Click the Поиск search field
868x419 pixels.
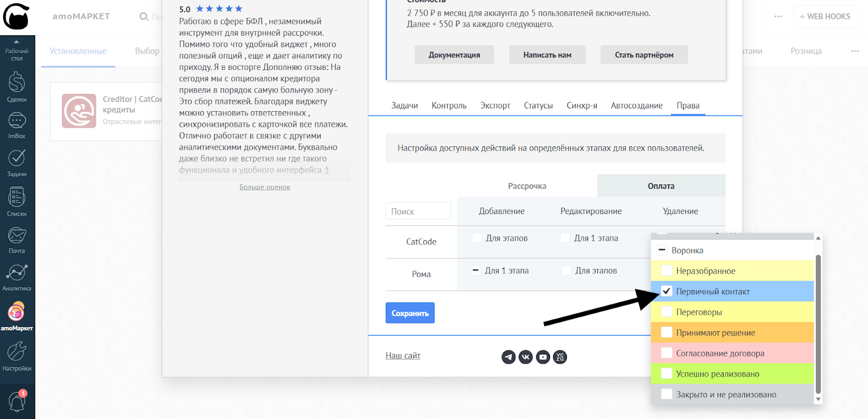(418, 211)
